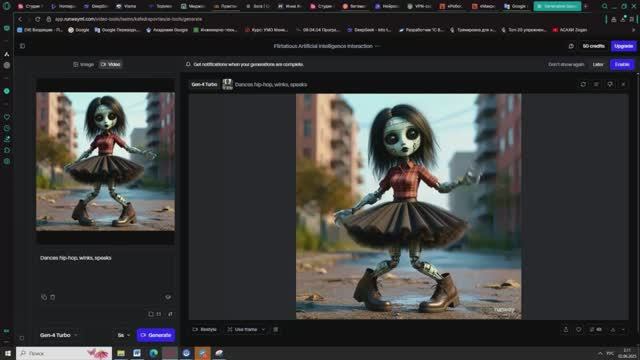The width and height of the screenshot is (640, 360).
Task: Click the aspect ratio 1:1 icon
Action: 154,314
